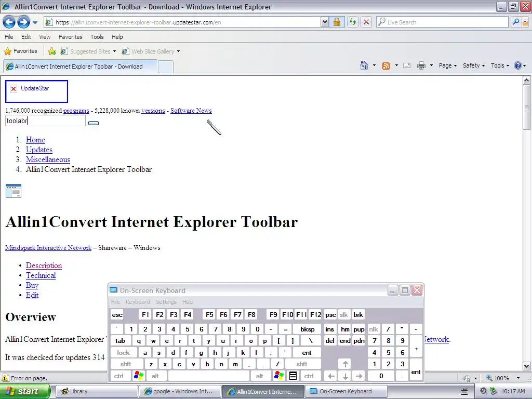Open the Safety command bar menu
The width and height of the screenshot is (532, 399).
474,65
